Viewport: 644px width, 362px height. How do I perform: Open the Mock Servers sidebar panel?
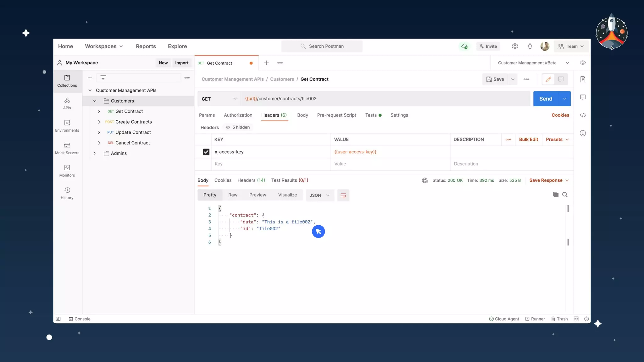67,148
